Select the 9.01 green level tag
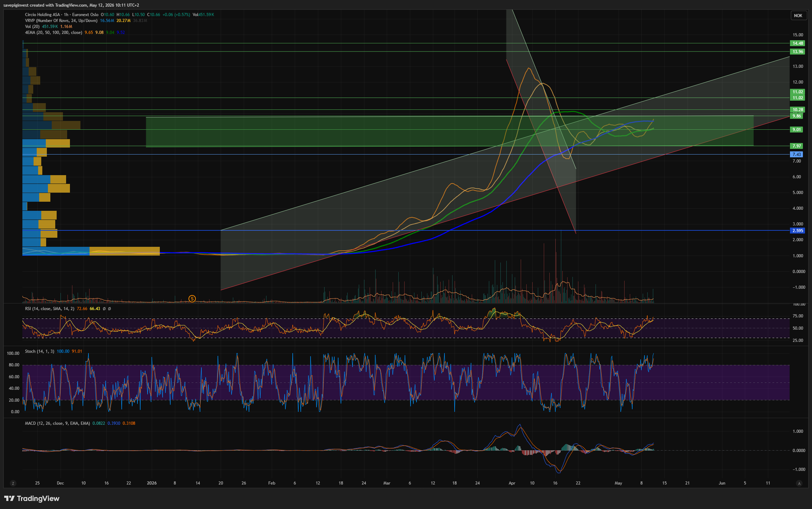Image resolution: width=812 pixels, height=509 pixels. 797,130
